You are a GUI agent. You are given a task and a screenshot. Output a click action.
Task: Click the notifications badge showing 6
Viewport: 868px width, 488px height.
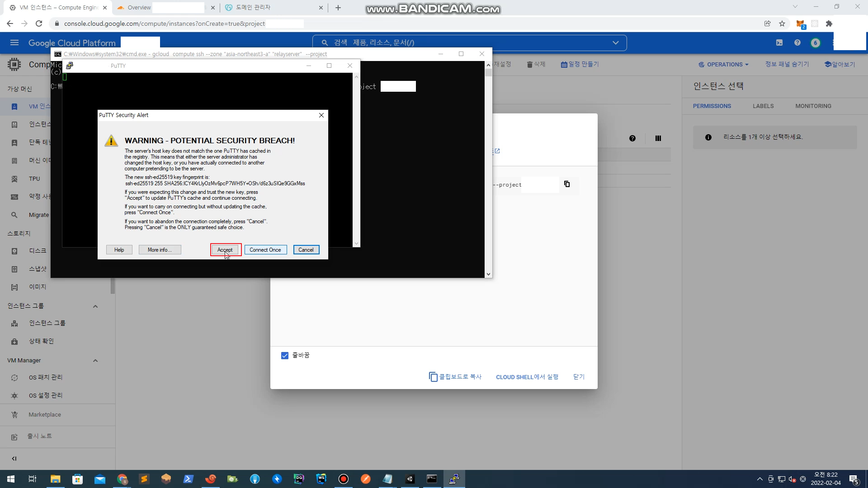click(816, 42)
